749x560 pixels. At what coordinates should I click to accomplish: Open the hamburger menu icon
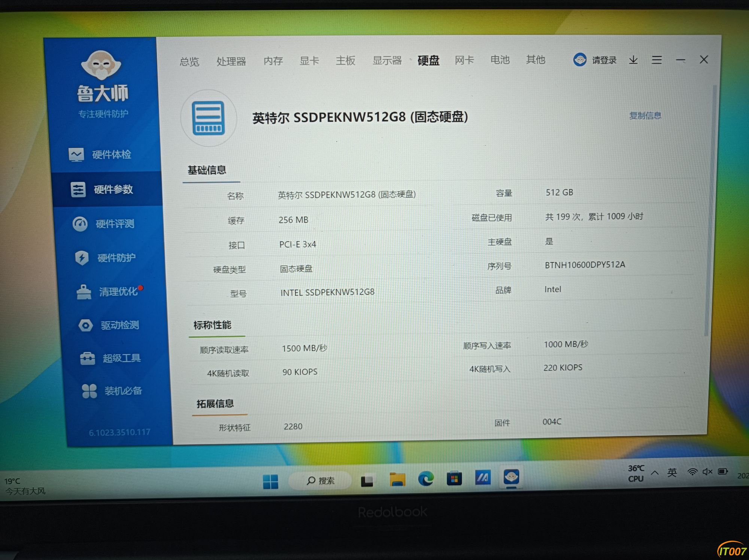pyautogui.click(x=656, y=60)
